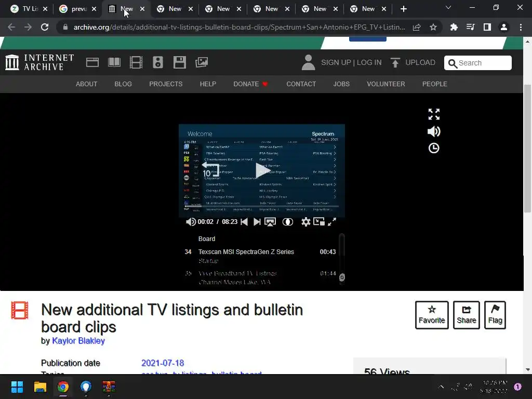
Task: Open the Images icon in navbar
Action: [x=202, y=62]
